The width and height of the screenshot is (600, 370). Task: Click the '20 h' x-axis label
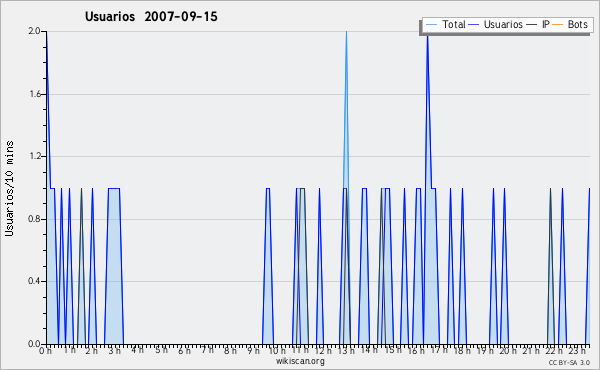508,350
